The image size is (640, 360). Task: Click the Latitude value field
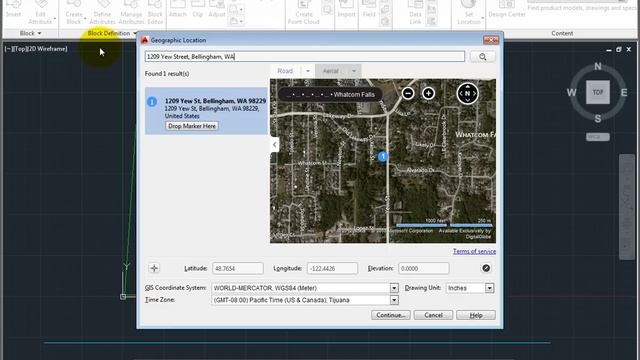[x=238, y=268]
